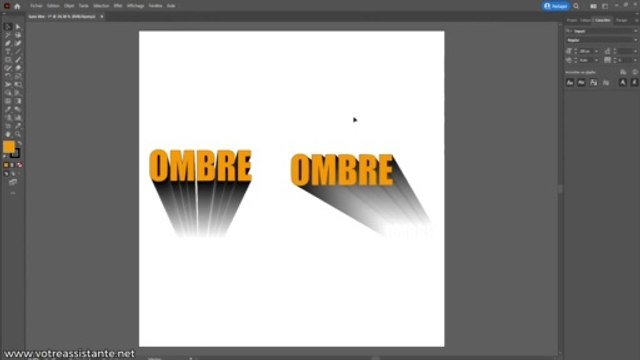Select the Slice tool

click(18, 126)
